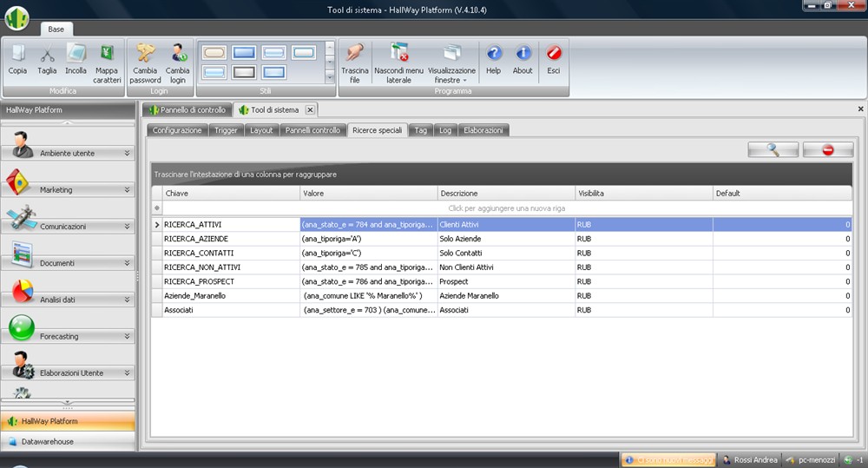Click the add new row field
Screen dimensions: 868x468
click(507, 208)
